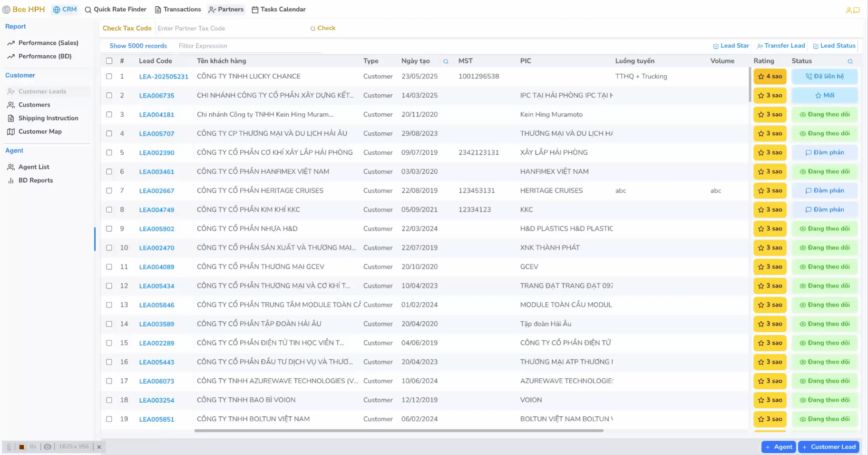868x455 pixels.
Task: Open the chat messages icon
Action: tap(857, 10)
